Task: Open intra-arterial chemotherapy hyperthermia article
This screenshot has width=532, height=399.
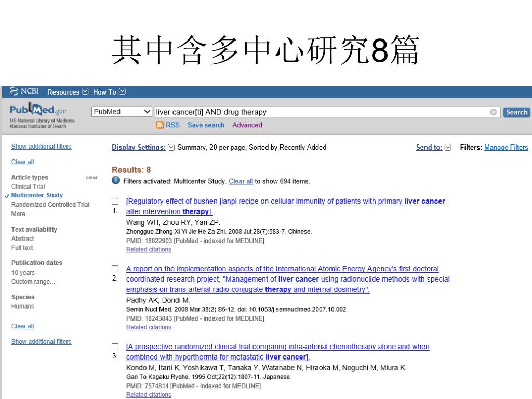Action: point(277,352)
